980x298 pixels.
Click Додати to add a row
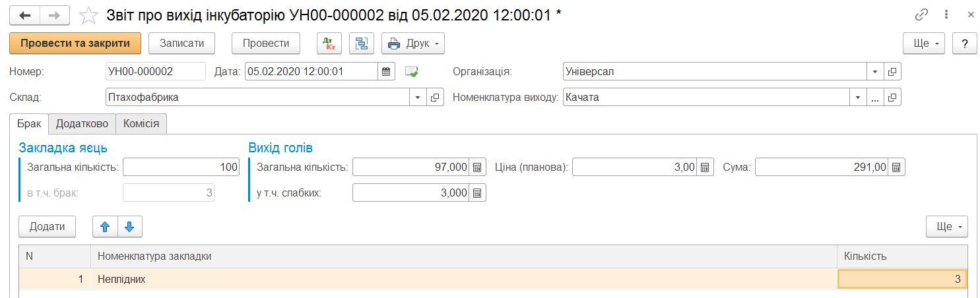coord(47,227)
